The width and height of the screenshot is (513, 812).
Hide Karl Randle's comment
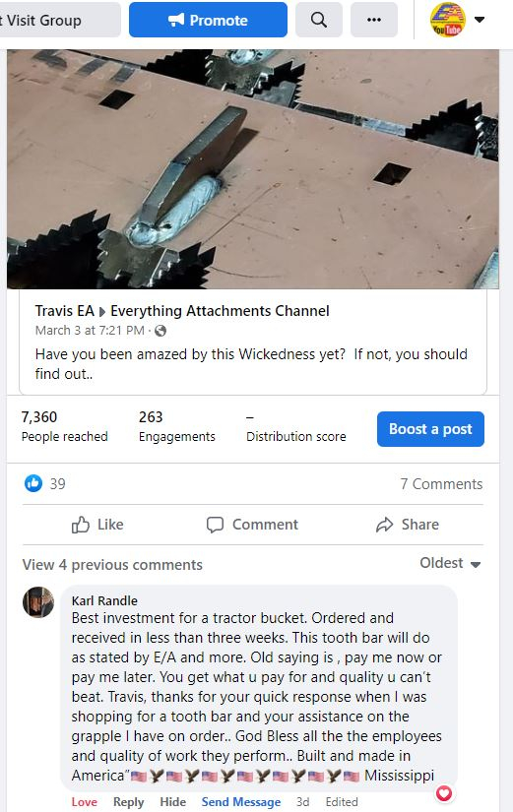click(173, 801)
